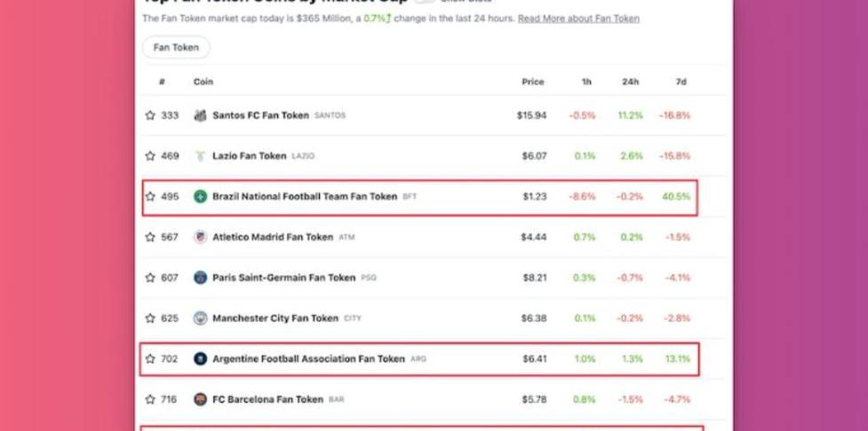The height and width of the screenshot is (431, 868).
Task: Click Manchester City token logo icon
Action: [201, 318]
